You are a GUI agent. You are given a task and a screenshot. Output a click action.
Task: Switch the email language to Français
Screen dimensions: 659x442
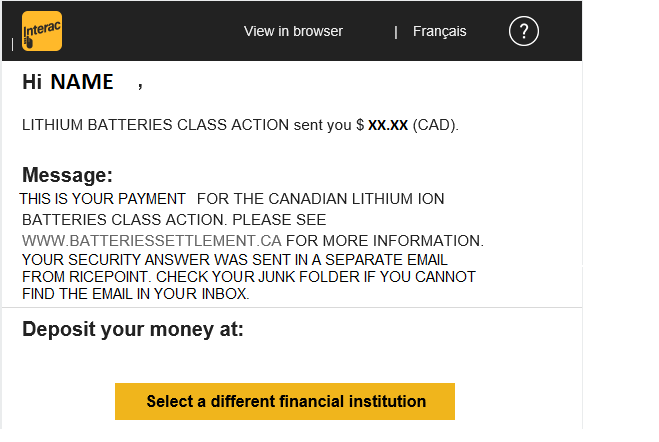pos(440,32)
